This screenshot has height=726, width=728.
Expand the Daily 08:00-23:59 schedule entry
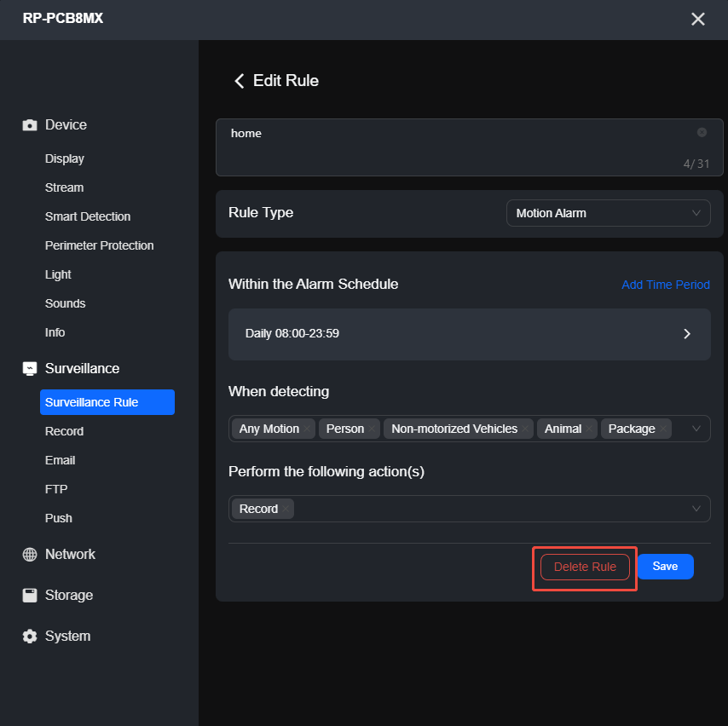coord(686,333)
